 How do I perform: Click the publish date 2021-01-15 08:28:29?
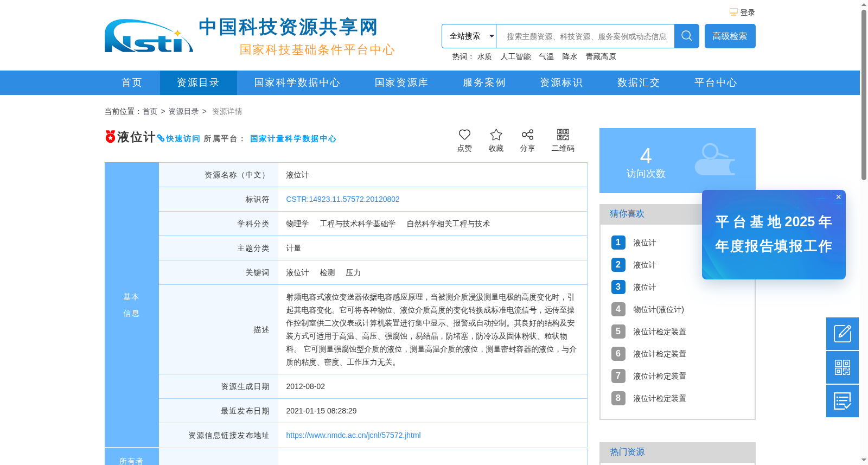point(321,411)
